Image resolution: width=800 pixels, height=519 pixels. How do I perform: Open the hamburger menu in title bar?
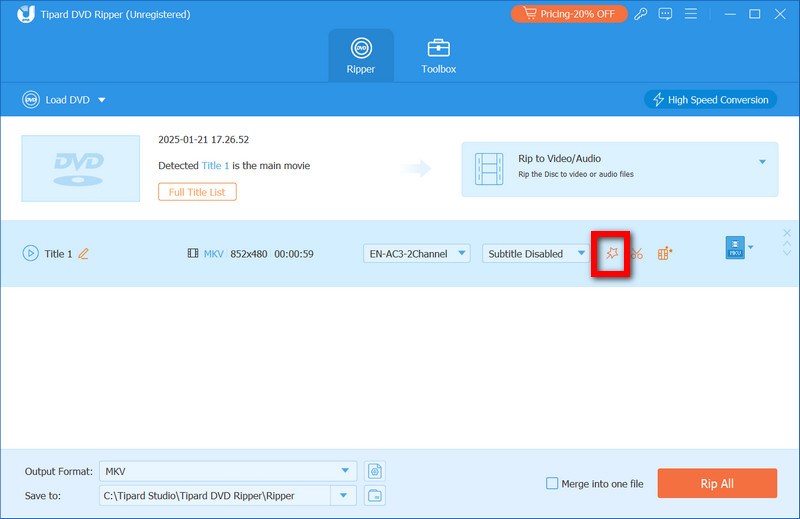[x=693, y=14]
